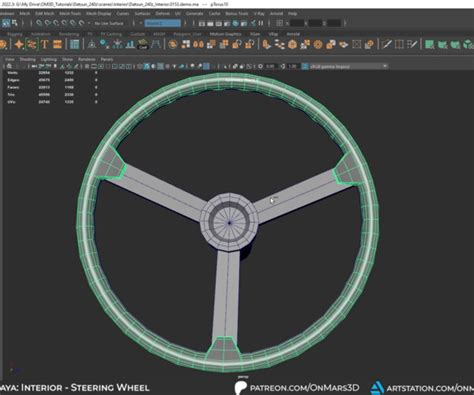Click the Edges label in the poly count HUD
474x395 pixels.
13,80
